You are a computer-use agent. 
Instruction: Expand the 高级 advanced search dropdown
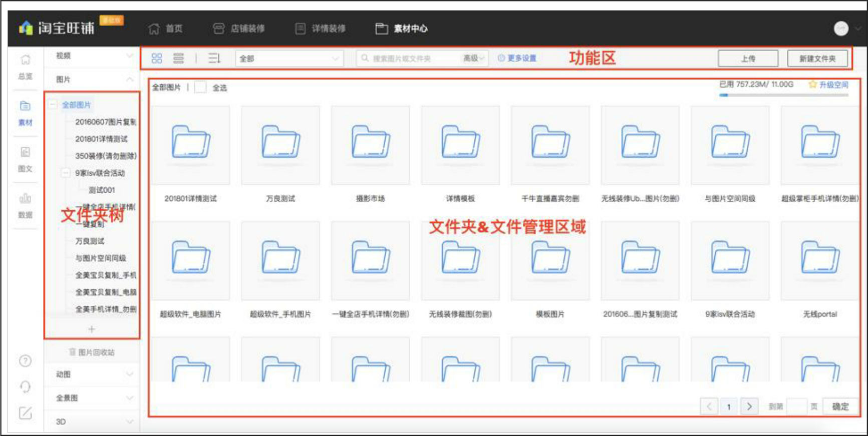tap(473, 59)
